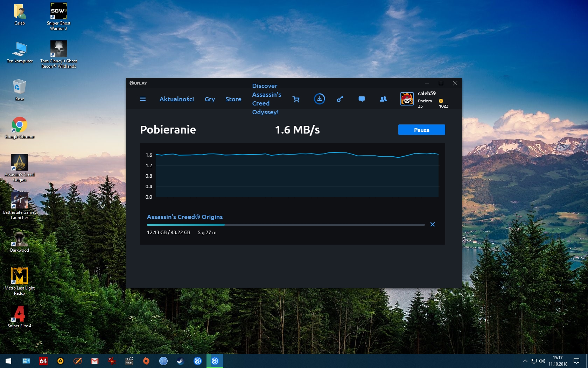Click the Uplay logo in title bar

(138, 83)
